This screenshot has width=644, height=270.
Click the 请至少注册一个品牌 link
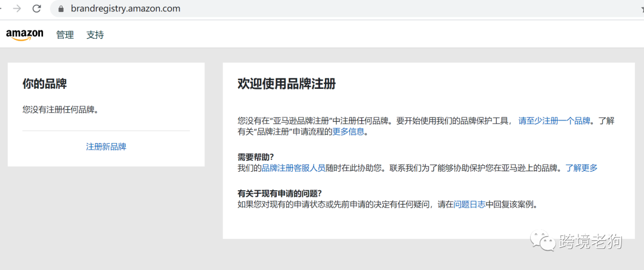click(555, 120)
